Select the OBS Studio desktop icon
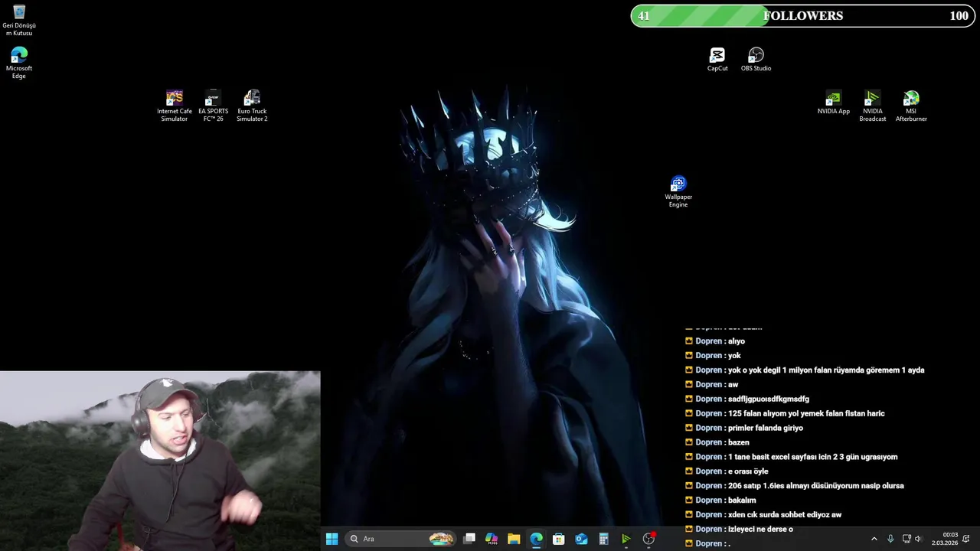Viewport: 980px width, 551px height. [x=756, y=60]
